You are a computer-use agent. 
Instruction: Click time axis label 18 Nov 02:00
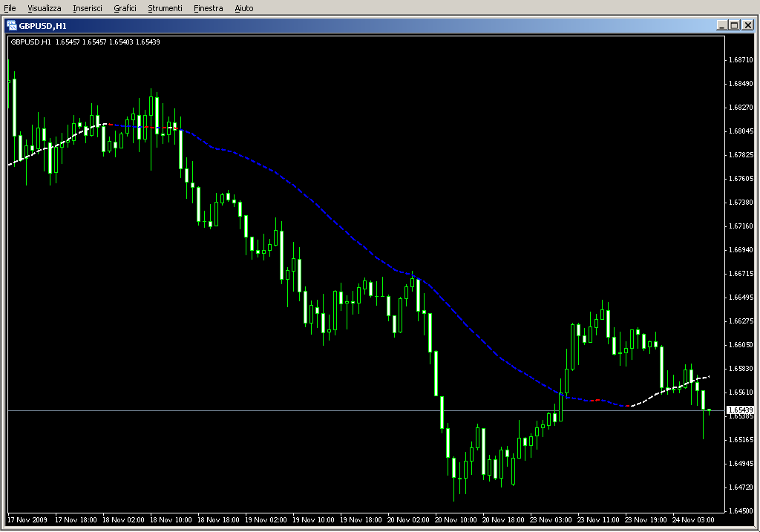coord(123,520)
